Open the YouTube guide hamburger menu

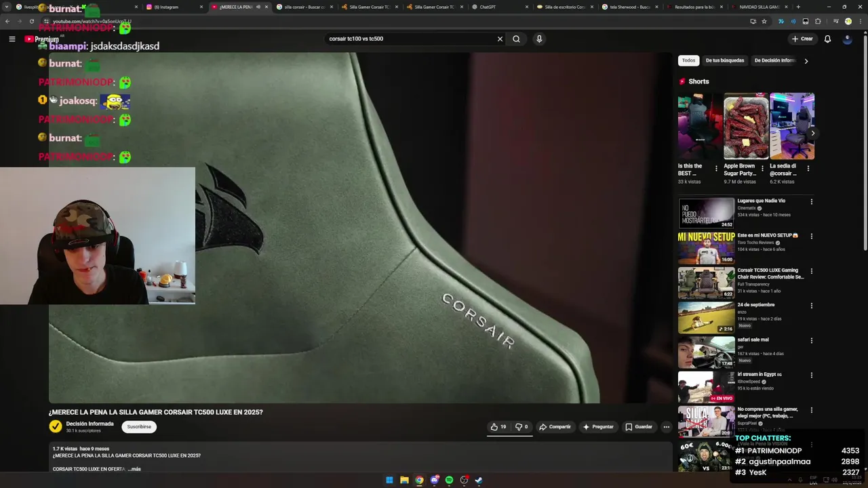coord(12,39)
